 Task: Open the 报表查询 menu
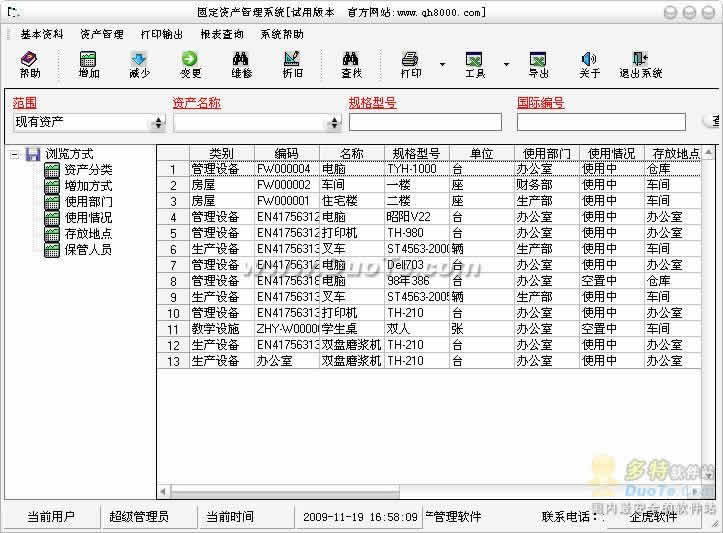(x=221, y=34)
